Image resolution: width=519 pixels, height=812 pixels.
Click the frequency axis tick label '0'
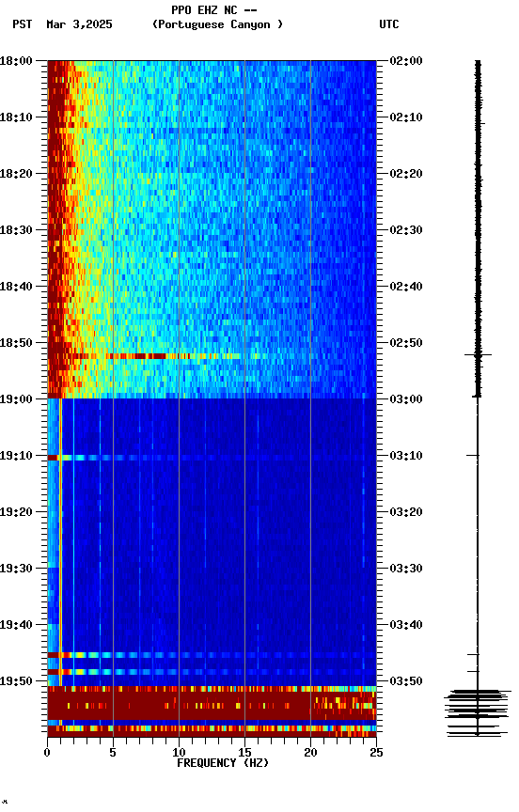[47, 753]
